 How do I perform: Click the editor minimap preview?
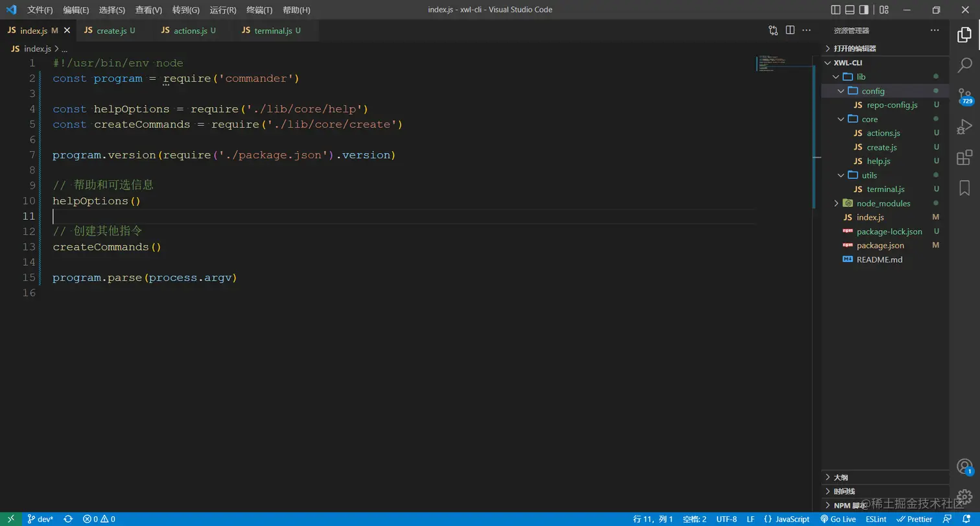(x=783, y=64)
